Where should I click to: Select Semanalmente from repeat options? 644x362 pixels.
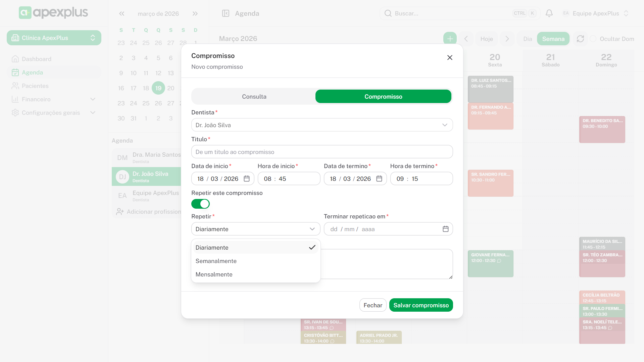(216, 261)
